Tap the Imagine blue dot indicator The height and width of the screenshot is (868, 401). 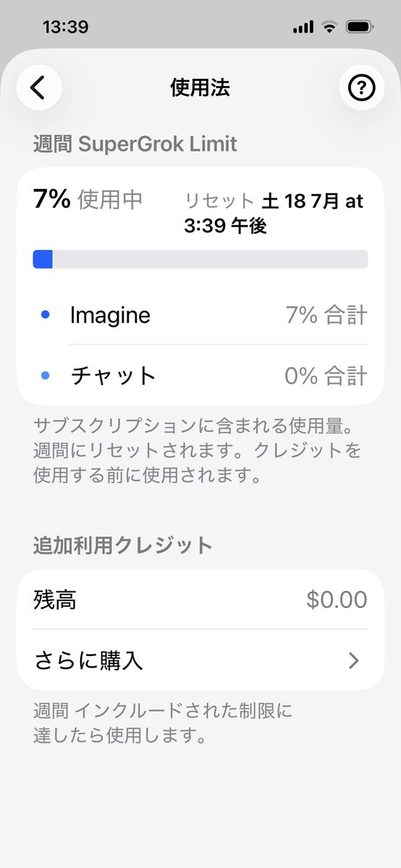pyautogui.click(x=46, y=315)
